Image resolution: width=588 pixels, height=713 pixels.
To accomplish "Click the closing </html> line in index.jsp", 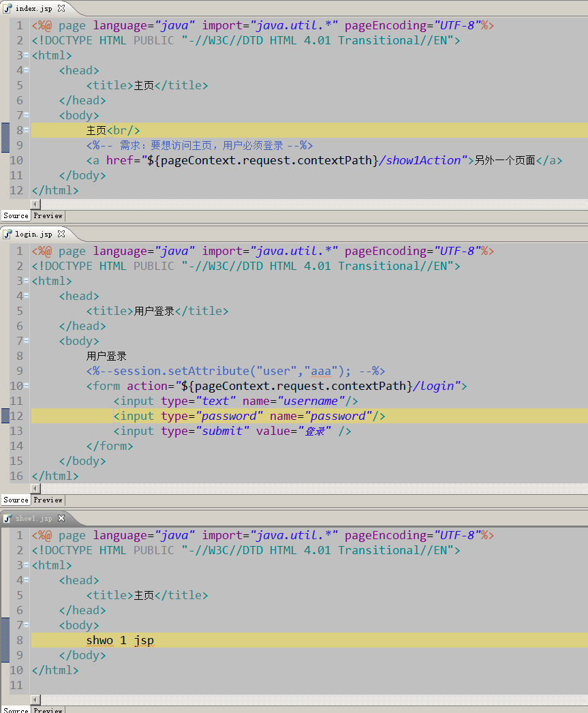I will [x=55, y=190].
